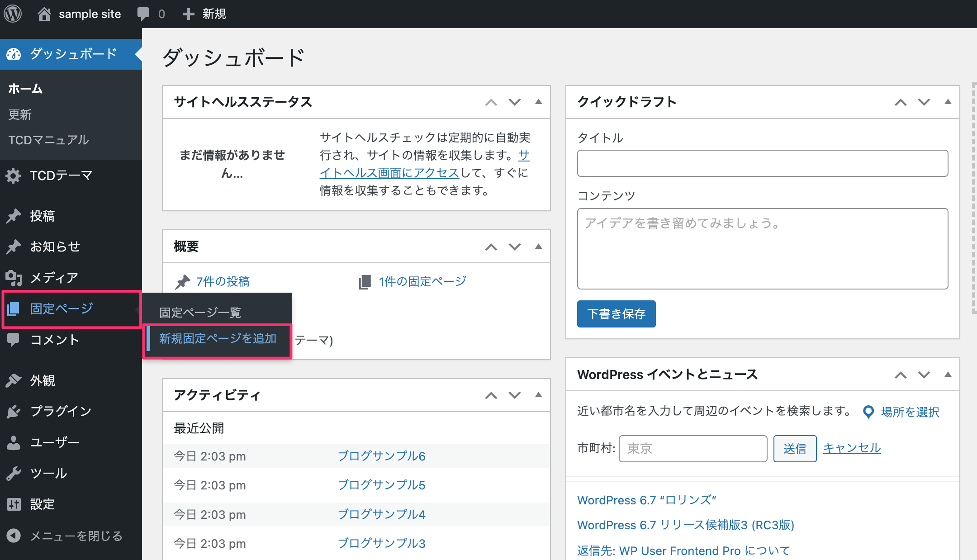The height and width of the screenshot is (560, 977).
Task: Select 新規固定ページを追加 from the flyout menu
Action: pos(218,339)
